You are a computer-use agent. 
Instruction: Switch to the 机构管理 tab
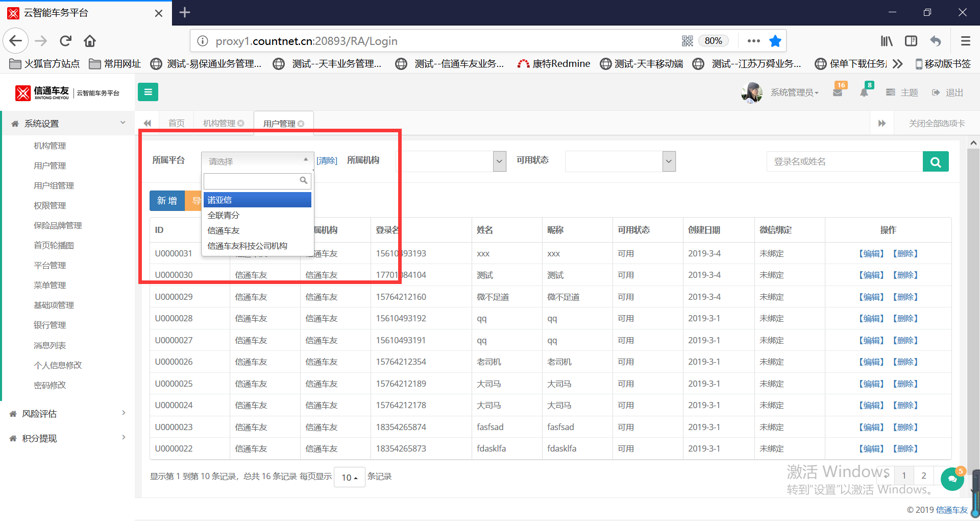click(219, 123)
